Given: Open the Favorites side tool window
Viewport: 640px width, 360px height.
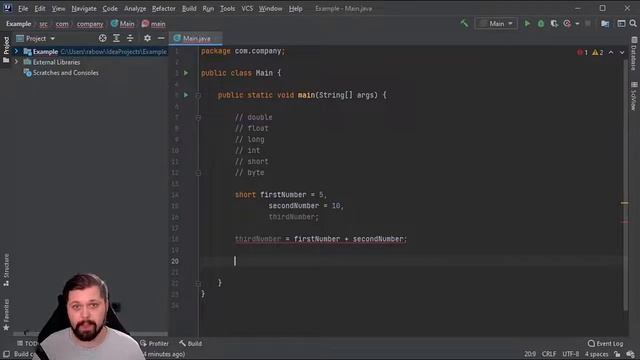Looking at the screenshot, I should pos(6,315).
